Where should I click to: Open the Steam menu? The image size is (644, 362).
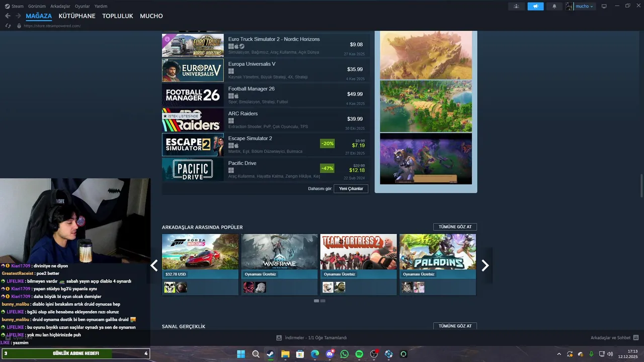15,6
